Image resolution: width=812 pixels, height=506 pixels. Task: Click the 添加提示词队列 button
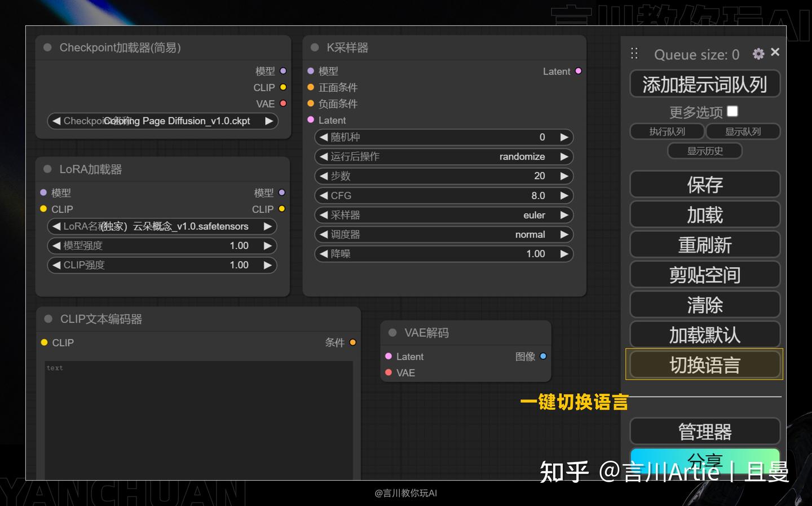tap(704, 83)
